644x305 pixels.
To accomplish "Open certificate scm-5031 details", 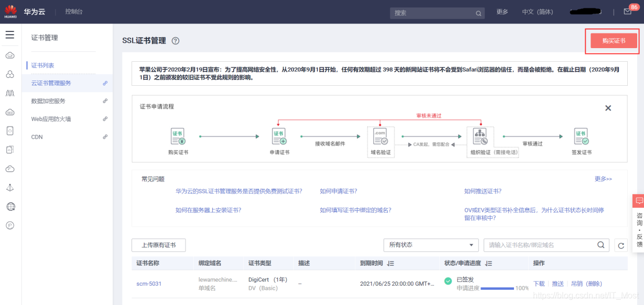I will 149,284.
